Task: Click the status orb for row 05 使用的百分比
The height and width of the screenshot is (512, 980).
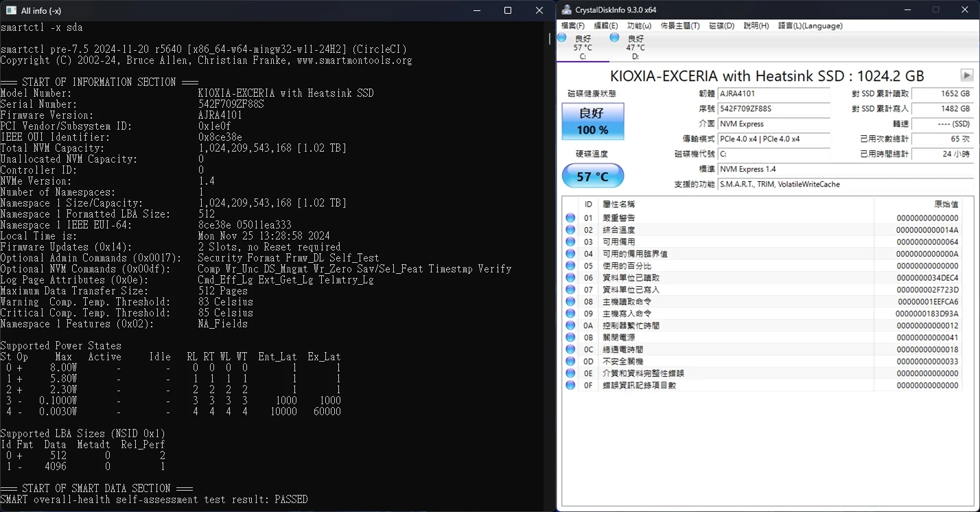Action: tap(570, 266)
